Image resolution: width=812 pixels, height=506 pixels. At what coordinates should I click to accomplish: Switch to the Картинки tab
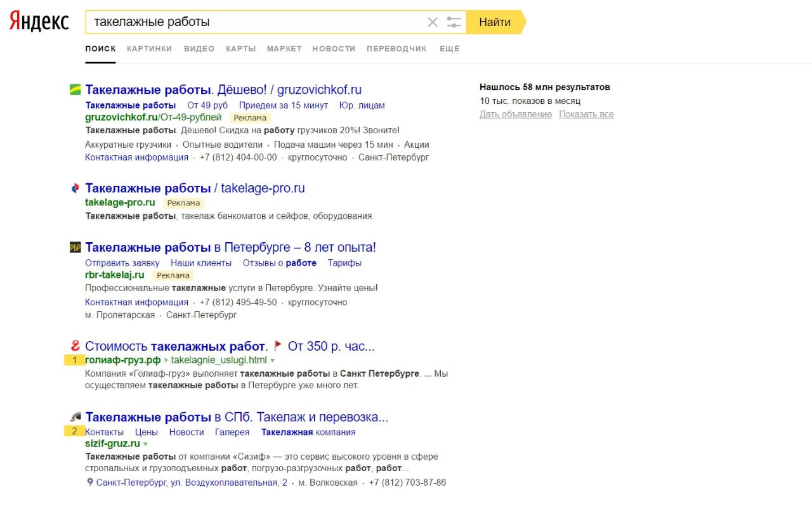pyautogui.click(x=149, y=49)
